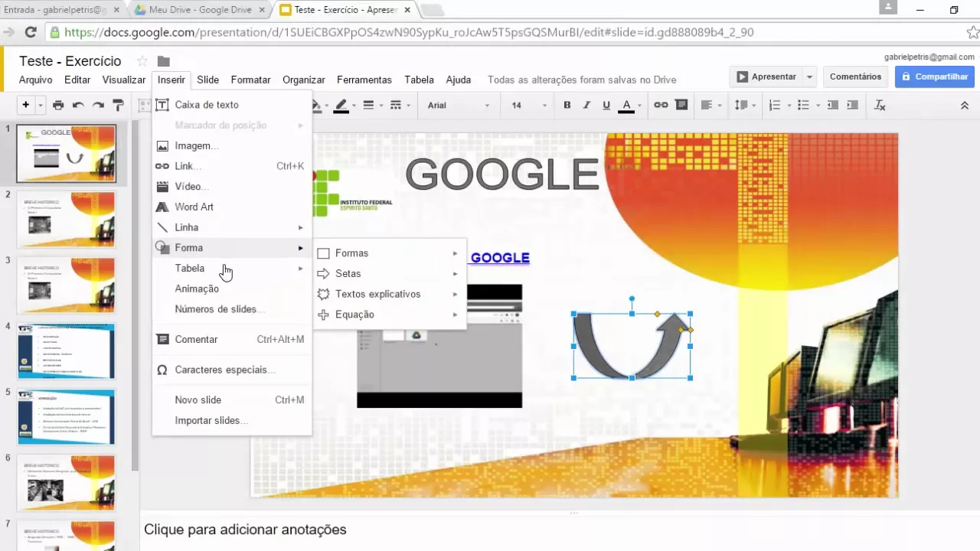Click the clear formatting icon
Viewport: 980px width, 551px height.
point(880,105)
